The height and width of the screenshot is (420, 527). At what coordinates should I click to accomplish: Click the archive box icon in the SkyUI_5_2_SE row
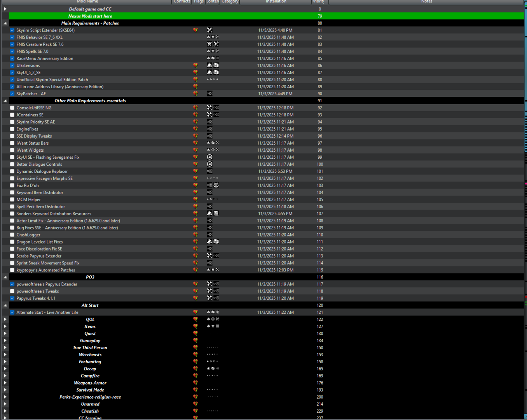(216, 72)
